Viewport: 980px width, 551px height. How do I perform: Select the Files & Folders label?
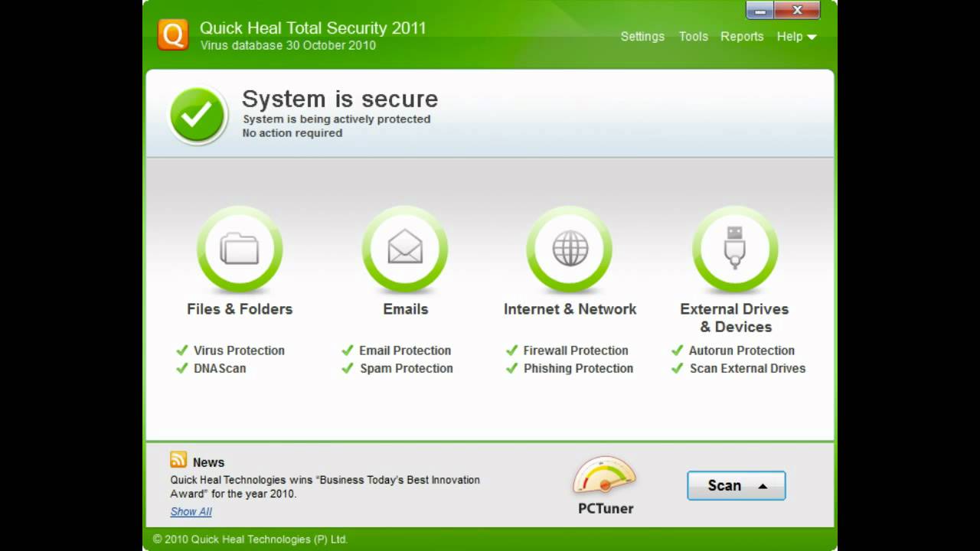coord(240,309)
